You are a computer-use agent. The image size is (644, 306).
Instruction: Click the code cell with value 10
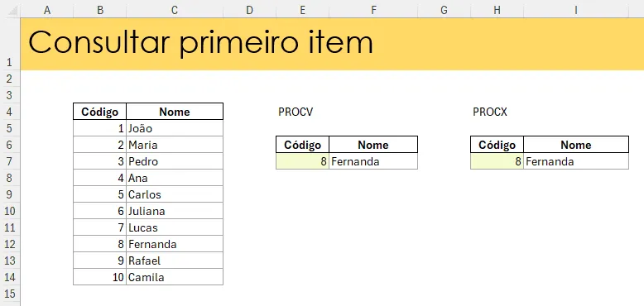[100, 277]
